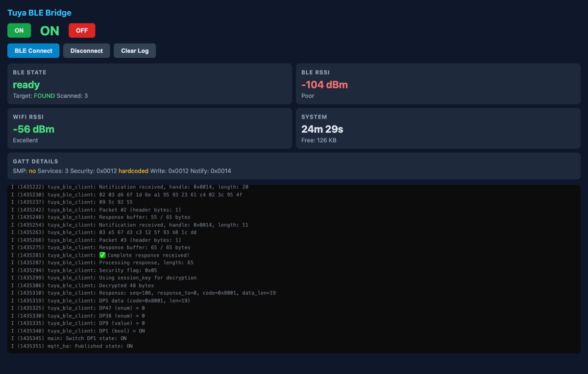Click the green ON button
This screenshot has height=374, width=588.
point(19,30)
